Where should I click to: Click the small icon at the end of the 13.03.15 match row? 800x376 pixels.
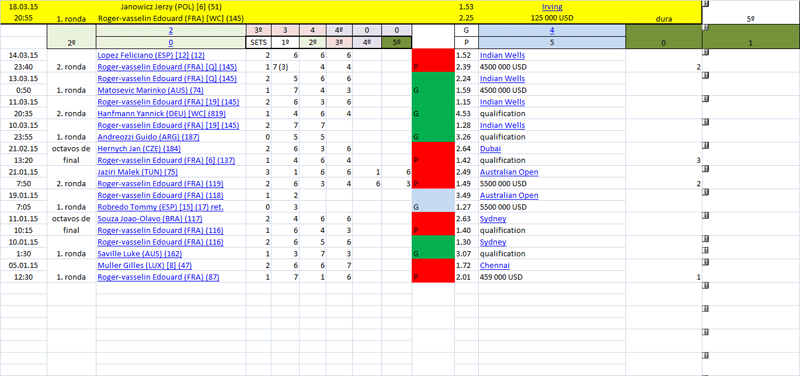tap(706, 75)
